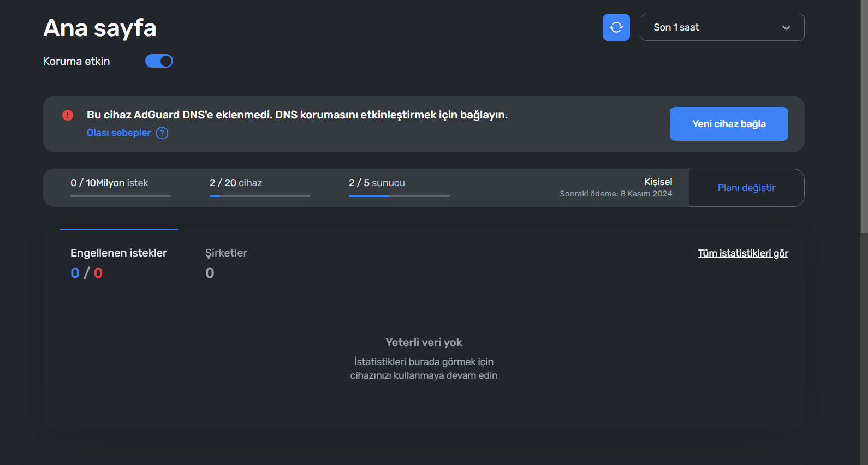The height and width of the screenshot is (465, 868).
Task: Switch to the Şirketler tab
Action: tap(226, 263)
